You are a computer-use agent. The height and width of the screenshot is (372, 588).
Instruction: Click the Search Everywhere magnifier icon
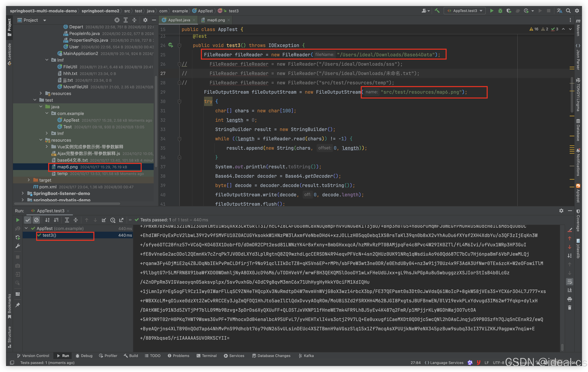coord(568,11)
